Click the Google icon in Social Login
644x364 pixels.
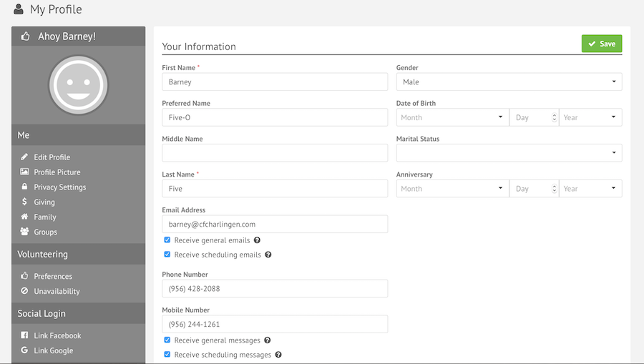(24, 350)
